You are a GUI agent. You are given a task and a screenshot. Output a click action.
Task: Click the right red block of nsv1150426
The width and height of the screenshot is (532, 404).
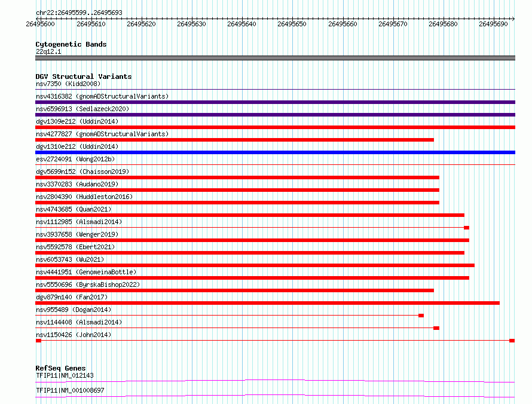coord(512,341)
